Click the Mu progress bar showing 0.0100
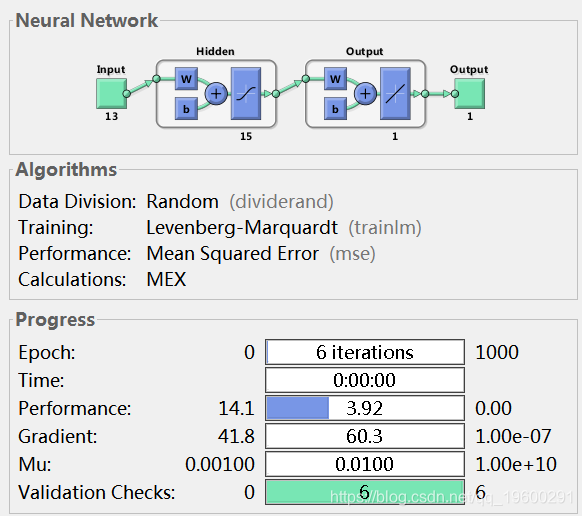 pos(365,464)
